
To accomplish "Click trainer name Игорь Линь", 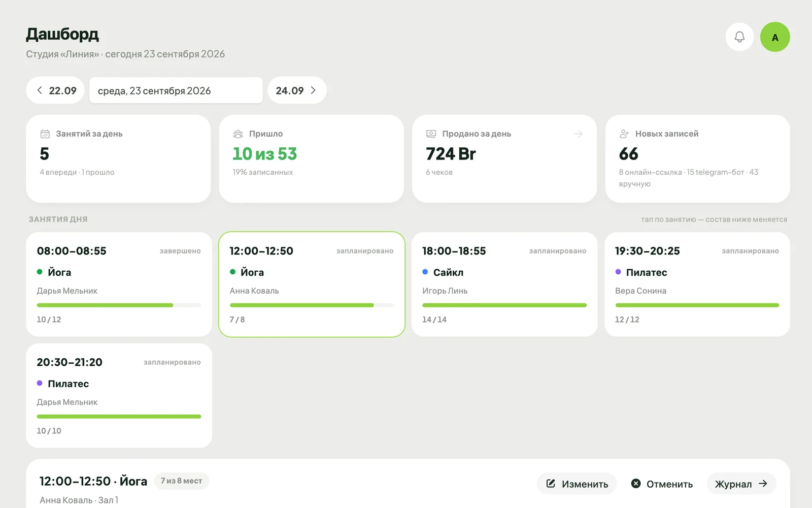I will (x=445, y=291).
